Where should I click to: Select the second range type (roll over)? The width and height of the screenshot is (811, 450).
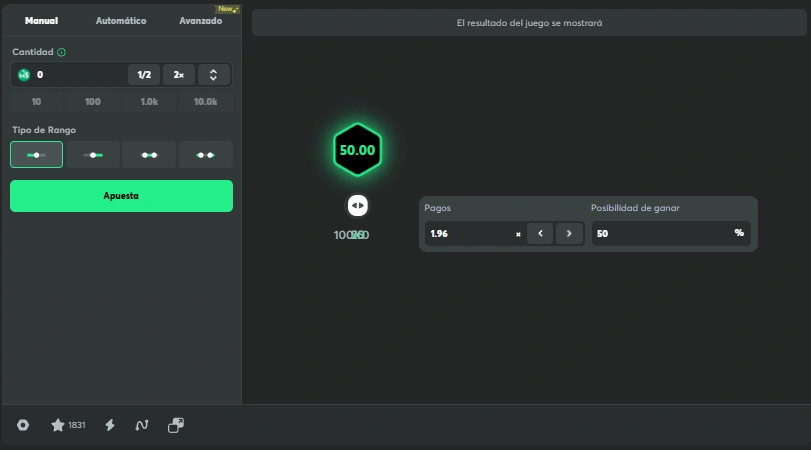click(93, 155)
